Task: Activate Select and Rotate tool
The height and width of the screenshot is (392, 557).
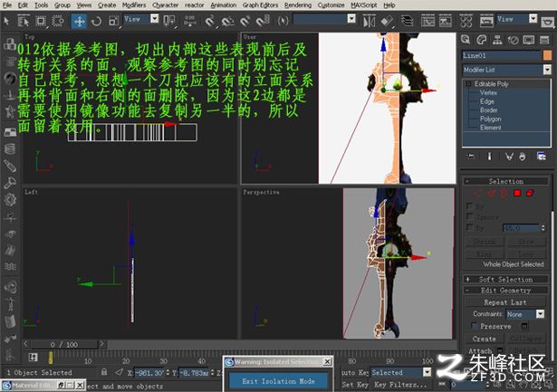Action: coord(96,21)
